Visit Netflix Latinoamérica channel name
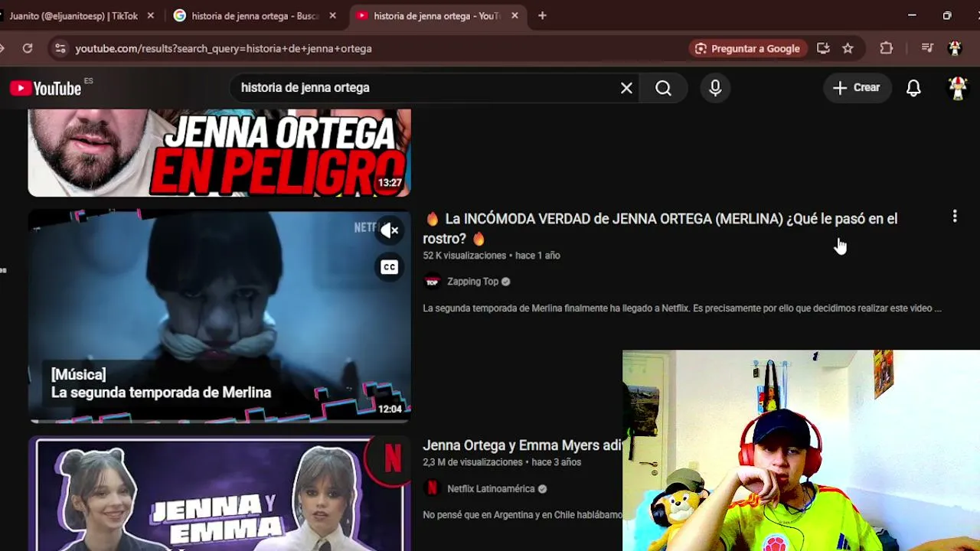Viewport: 980px width, 551px height. click(491, 489)
